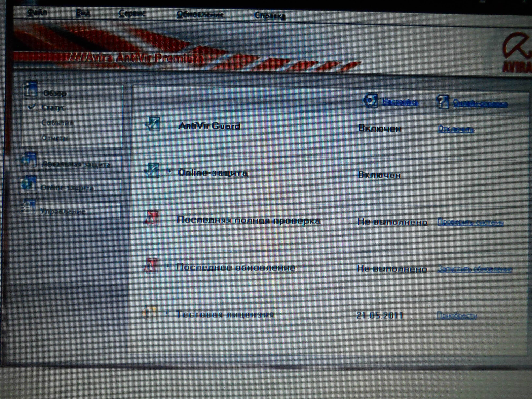
Task: Open the Сервис menu
Action: click(x=132, y=14)
